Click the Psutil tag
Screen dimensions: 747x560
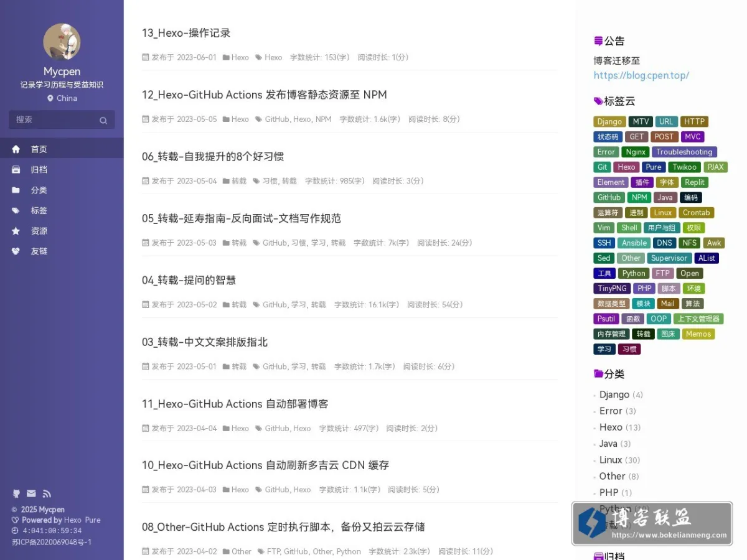(606, 319)
